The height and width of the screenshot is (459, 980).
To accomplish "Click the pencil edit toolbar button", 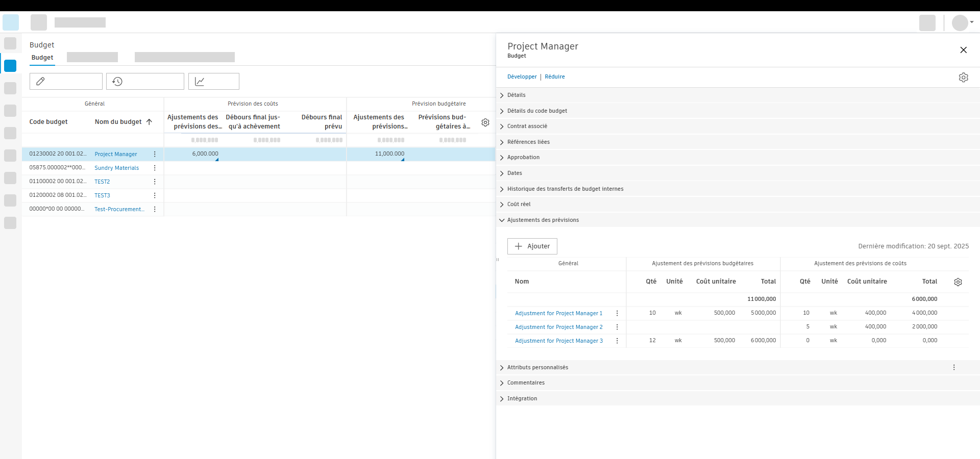I will pos(66,82).
